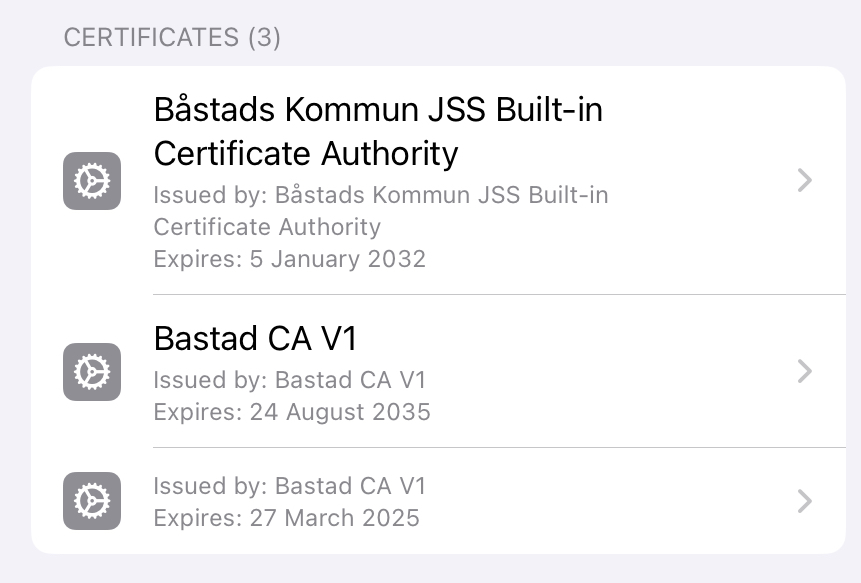Viewport: 861px width, 583px height.
Task: Select the Expires: 5 January 2032 line
Action: (289, 259)
